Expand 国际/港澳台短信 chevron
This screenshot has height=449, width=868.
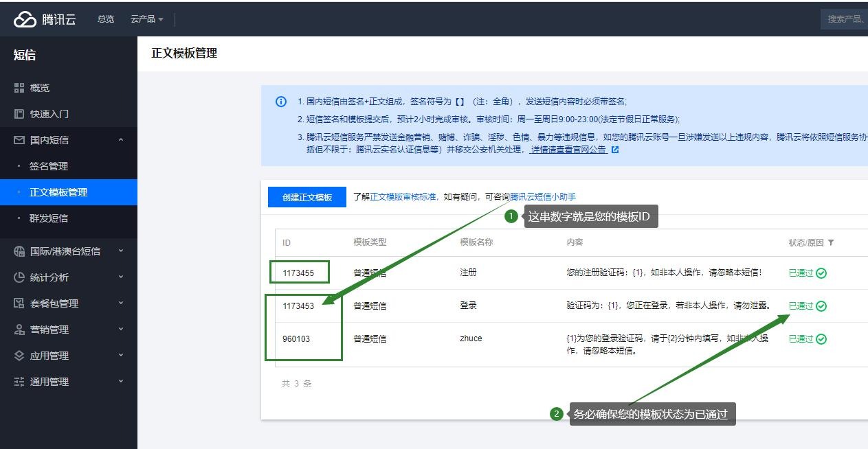(121, 251)
